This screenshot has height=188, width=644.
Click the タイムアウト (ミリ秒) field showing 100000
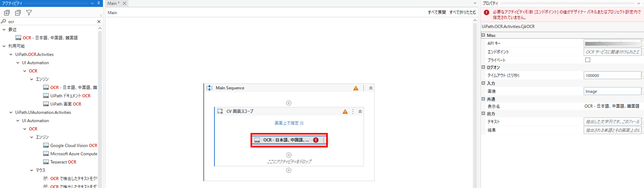pos(612,75)
